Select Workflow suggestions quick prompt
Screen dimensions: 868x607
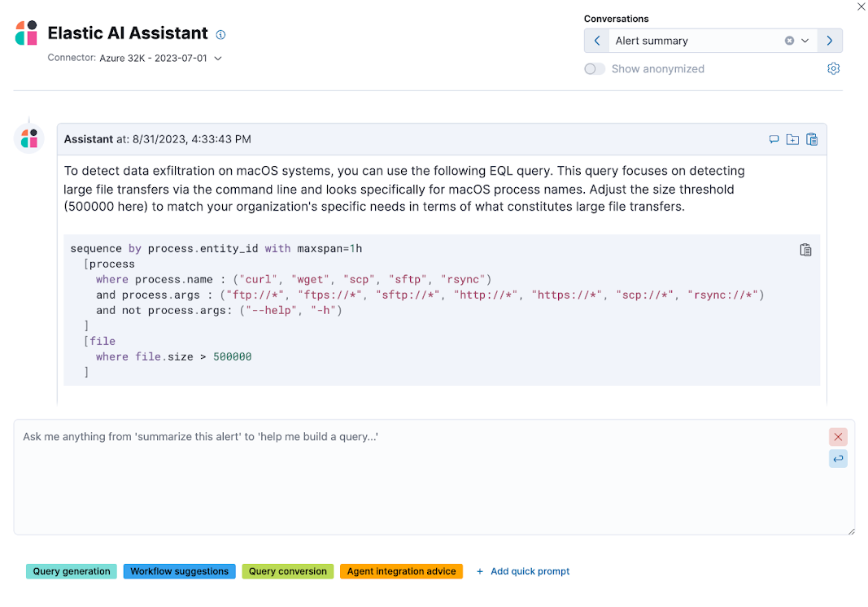[x=179, y=571]
